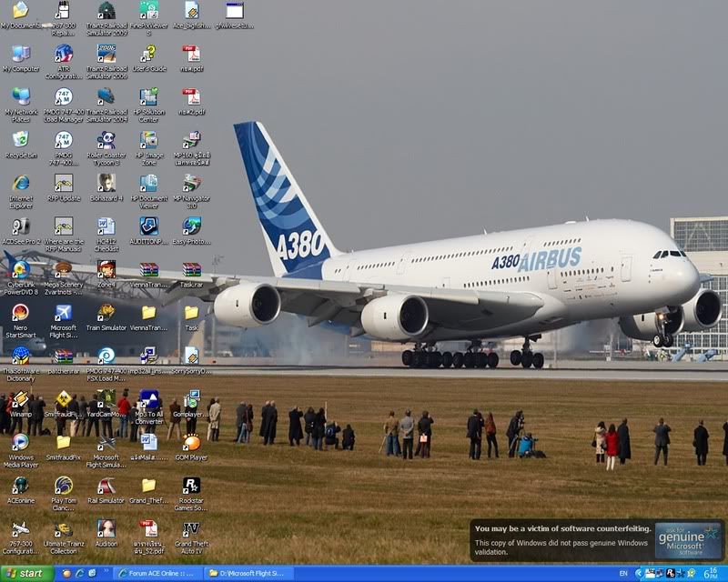Select the YardCamMo shortcut icon
Viewport: 728px width, 582px height.
[106, 404]
